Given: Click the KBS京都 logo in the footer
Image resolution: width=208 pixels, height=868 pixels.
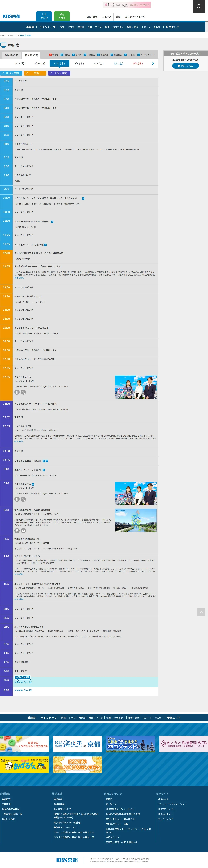Looking at the screenshot, I should [x=67, y=860].
